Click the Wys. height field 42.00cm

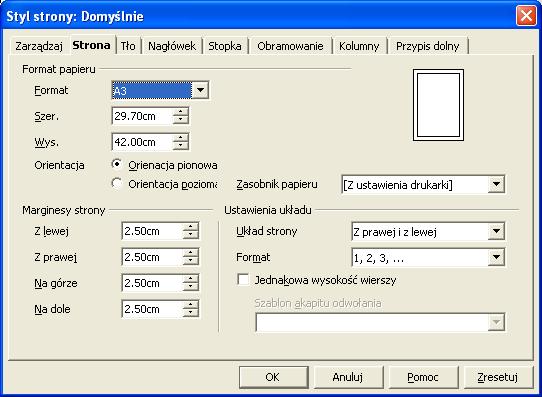[142, 142]
